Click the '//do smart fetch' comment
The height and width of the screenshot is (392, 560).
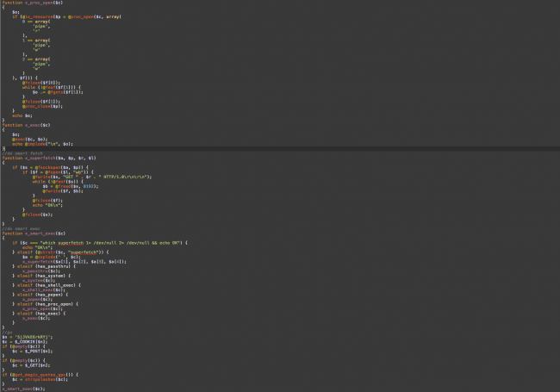pos(22,153)
